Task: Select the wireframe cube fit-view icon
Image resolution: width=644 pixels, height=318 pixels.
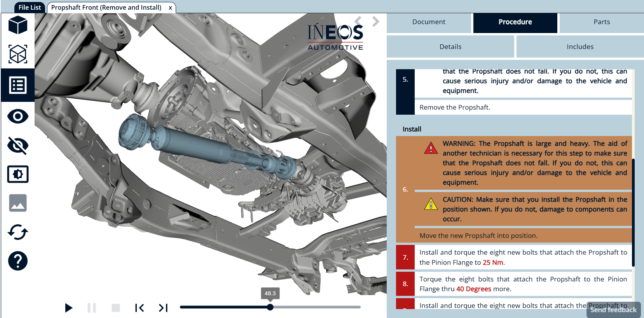Action: point(18,54)
